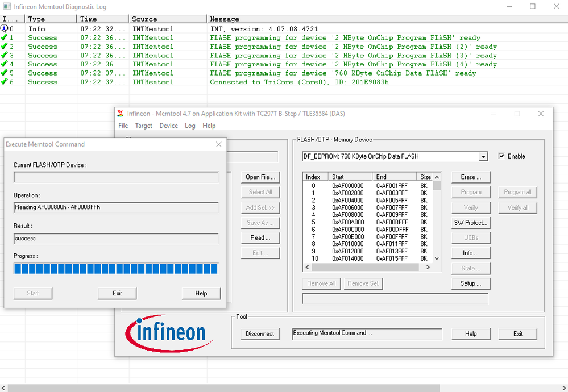568x392 pixels.
Task: Click the info icon on log row 0
Action: (x=5, y=28)
